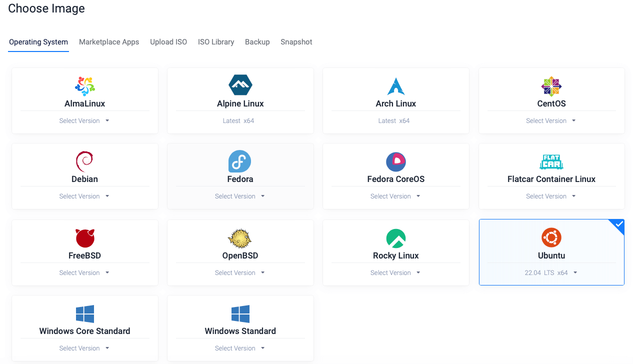Click the Ubuntu name label
633x364 pixels.
(551, 255)
